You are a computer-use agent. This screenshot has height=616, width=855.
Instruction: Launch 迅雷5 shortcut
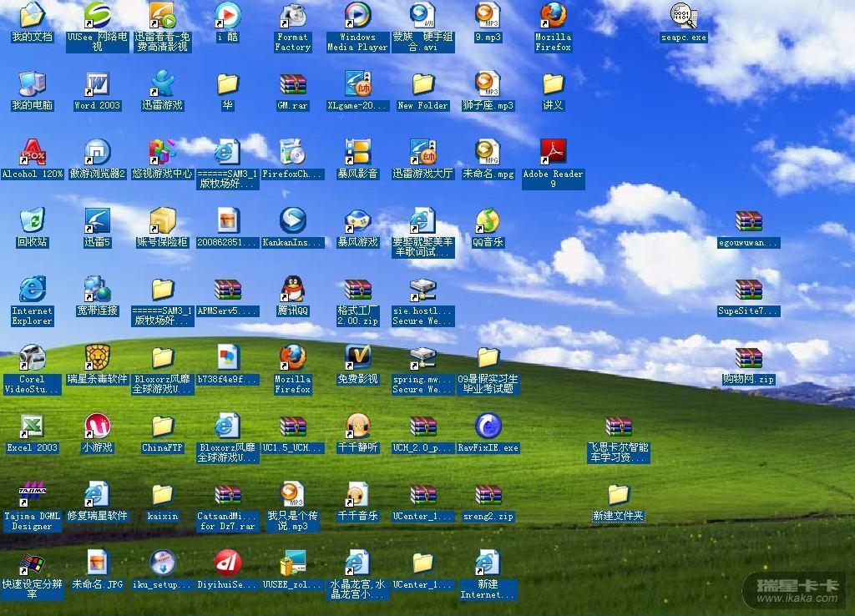(x=97, y=220)
